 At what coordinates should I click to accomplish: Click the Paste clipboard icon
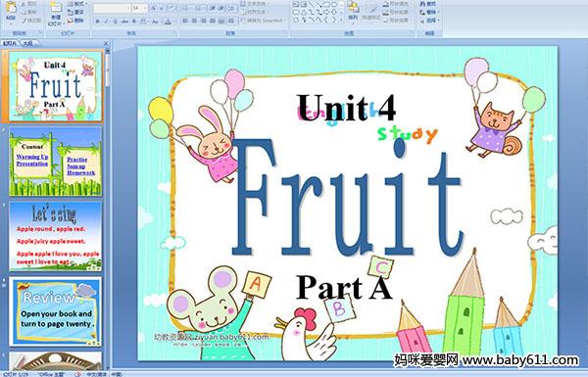(11, 7)
